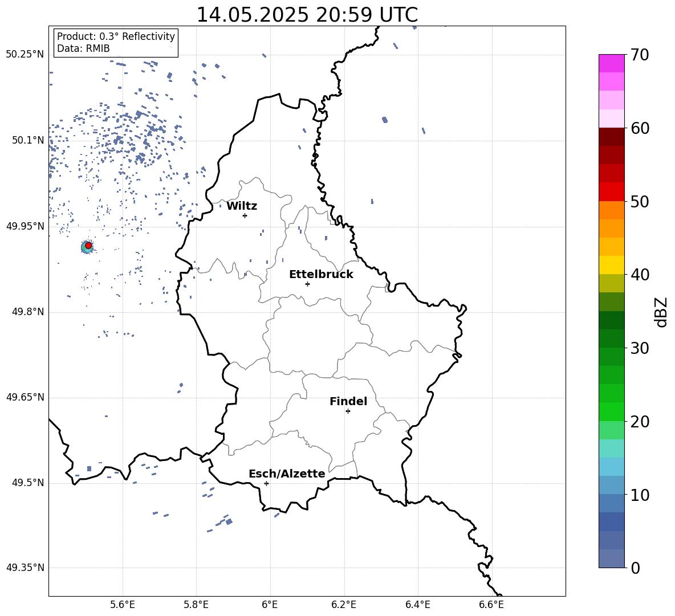The height and width of the screenshot is (616, 675).
Task: Click the Data: RMIB source text
Action: tap(83, 48)
